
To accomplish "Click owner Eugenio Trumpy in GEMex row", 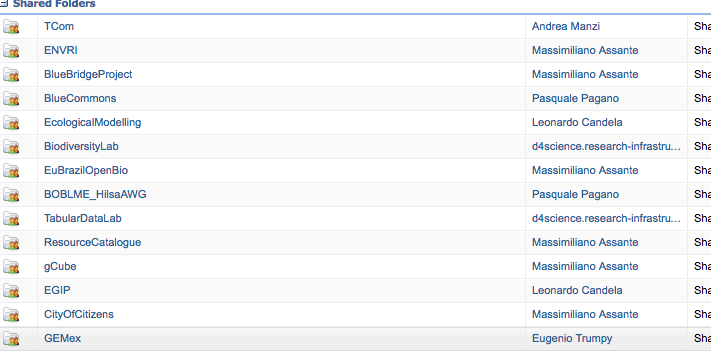I will point(572,338).
